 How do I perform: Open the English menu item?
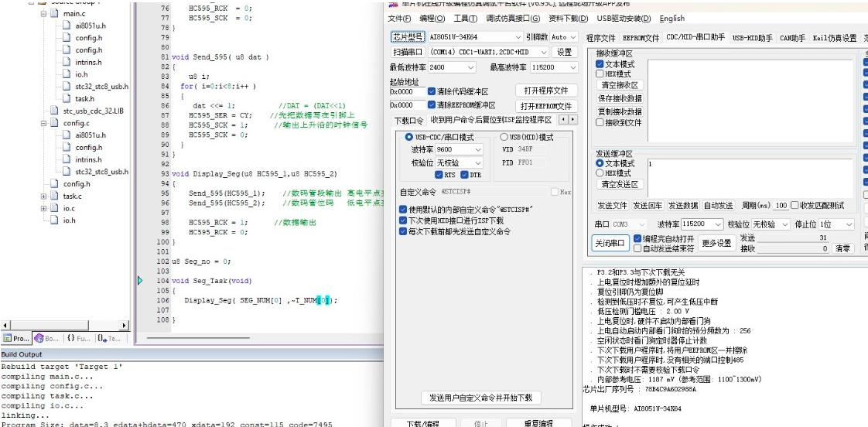point(672,19)
